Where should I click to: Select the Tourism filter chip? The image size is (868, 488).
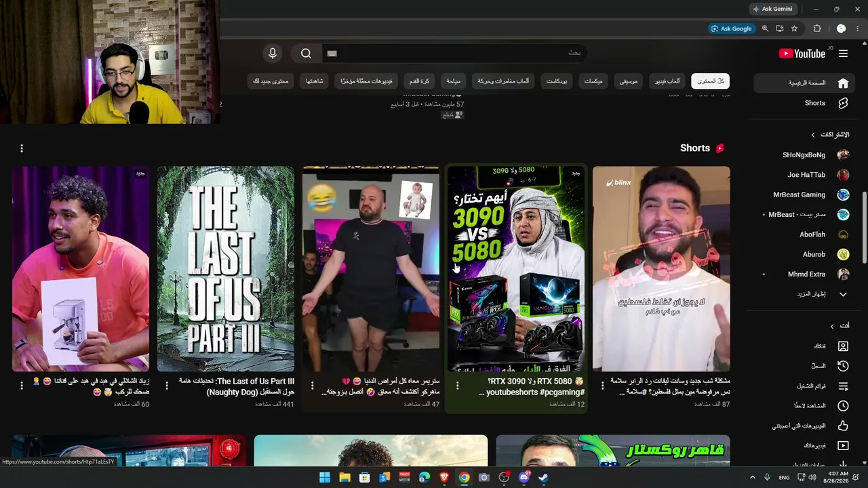(x=454, y=81)
